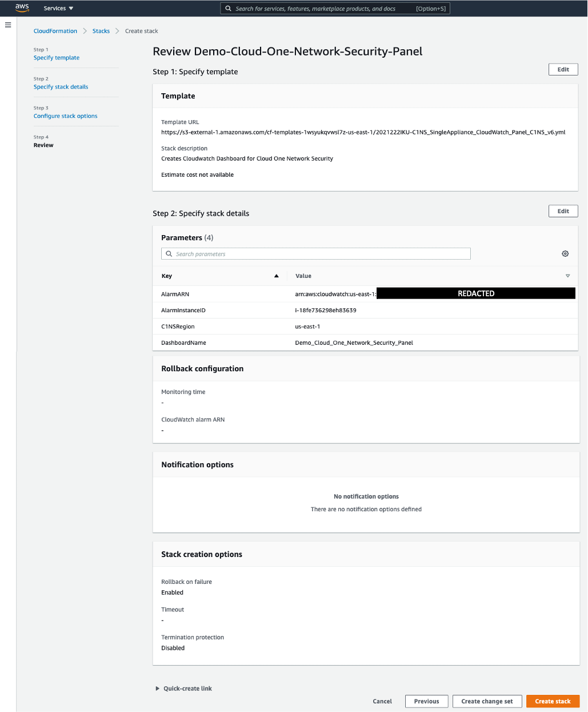588x712 pixels.
Task: Open the AWS logo home link
Action: 22,8
